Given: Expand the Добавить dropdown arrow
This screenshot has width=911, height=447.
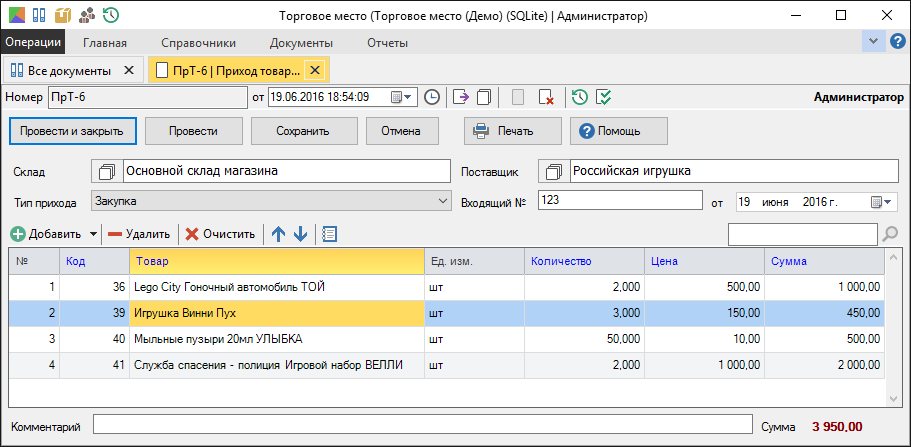Looking at the screenshot, I should (x=94, y=235).
